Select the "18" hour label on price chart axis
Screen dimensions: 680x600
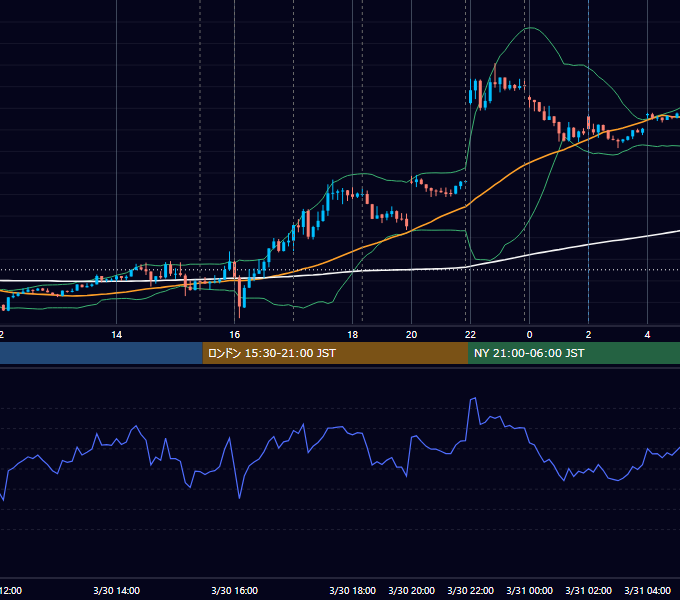353,335
